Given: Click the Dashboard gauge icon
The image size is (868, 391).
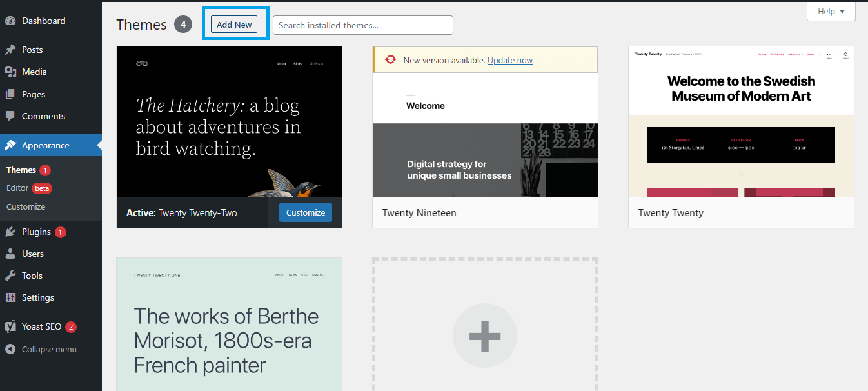Looking at the screenshot, I should 10,21.
